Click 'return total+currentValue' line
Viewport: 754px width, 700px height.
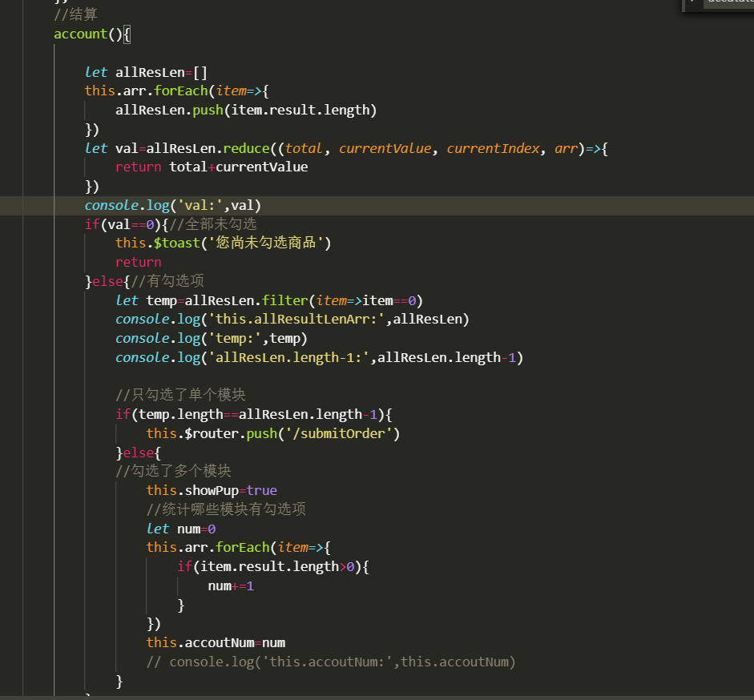212,167
